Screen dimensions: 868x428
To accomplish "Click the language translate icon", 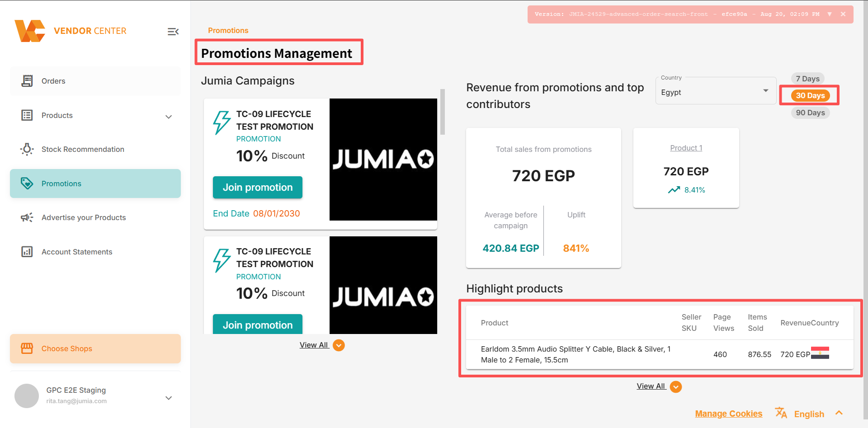I will [x=781, y=413].
